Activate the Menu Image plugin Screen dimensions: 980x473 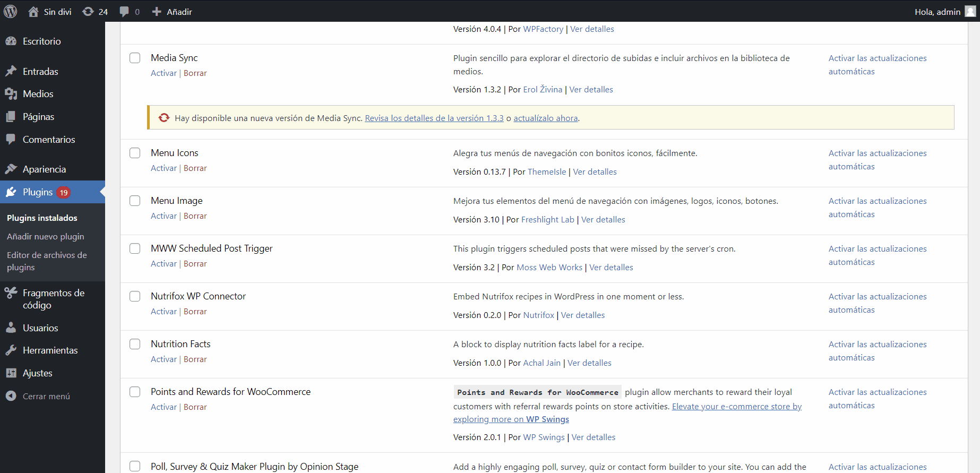[x=164, y=216]
